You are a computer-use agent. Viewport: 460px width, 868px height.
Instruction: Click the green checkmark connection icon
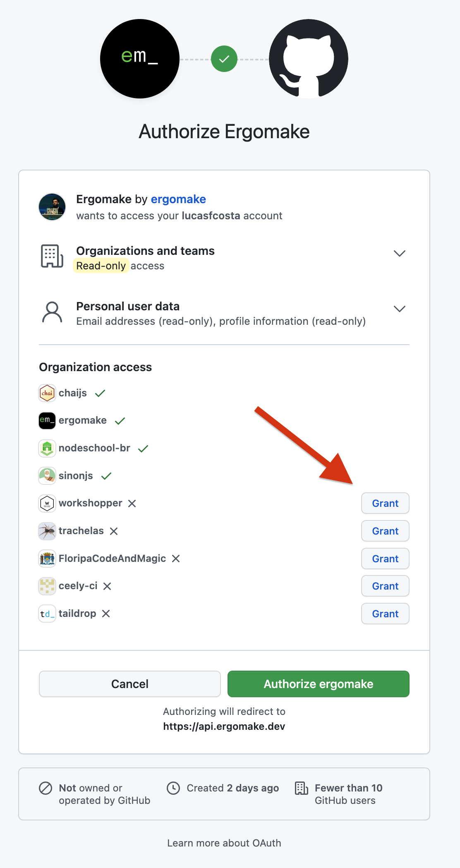coord(224,59)
